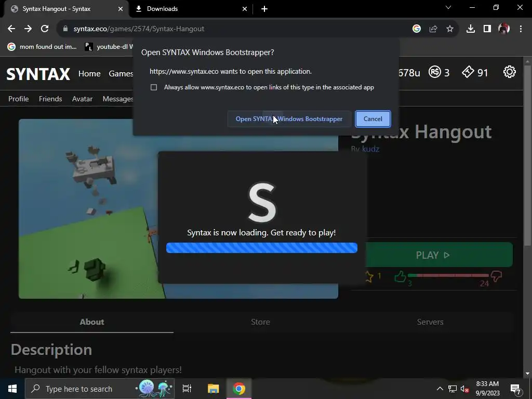The width and height of the screenshot is (532, 399).
Task: Click the taskbar search box
Action: coord(100,389)
